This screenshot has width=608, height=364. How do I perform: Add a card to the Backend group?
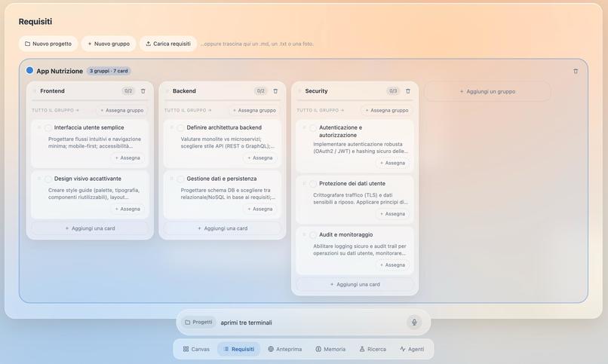point(223,228)
